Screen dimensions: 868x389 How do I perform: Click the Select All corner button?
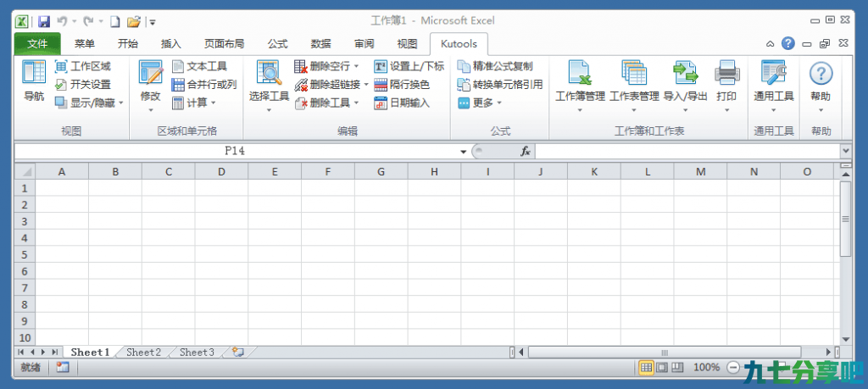pyautogui.click(x=25, y=171)
